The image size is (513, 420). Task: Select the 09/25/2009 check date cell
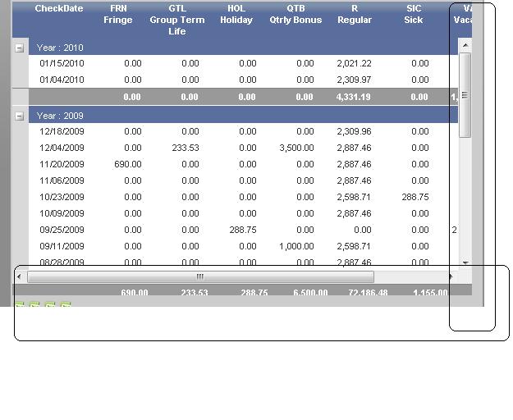point(62,230)
